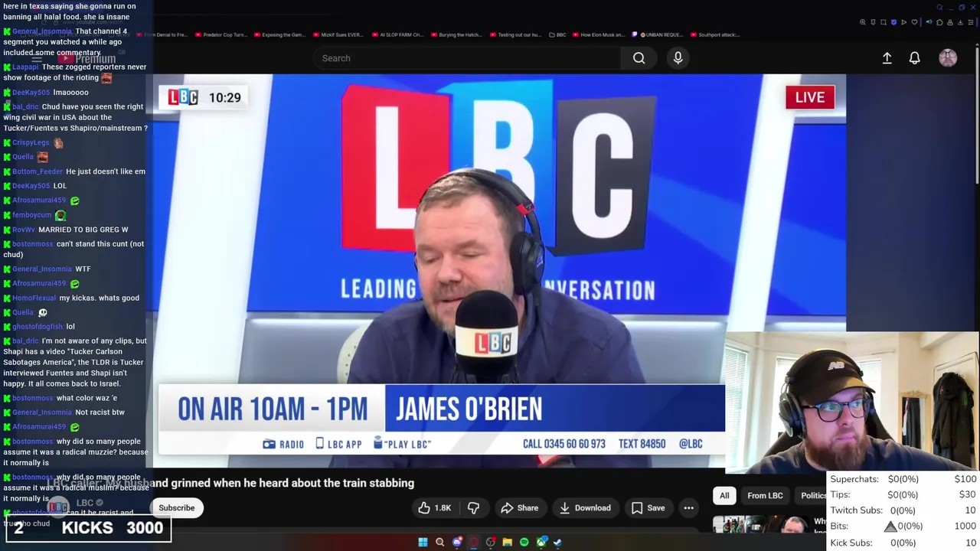Toggle the blue ad blocker shield
980x551 pixels.
click(x=893, y=22)
